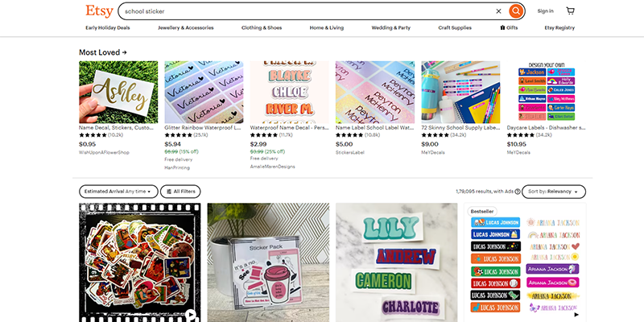Click the Sign in link
Viewport: 644px width, 322px height.
[x=545, y=11]
